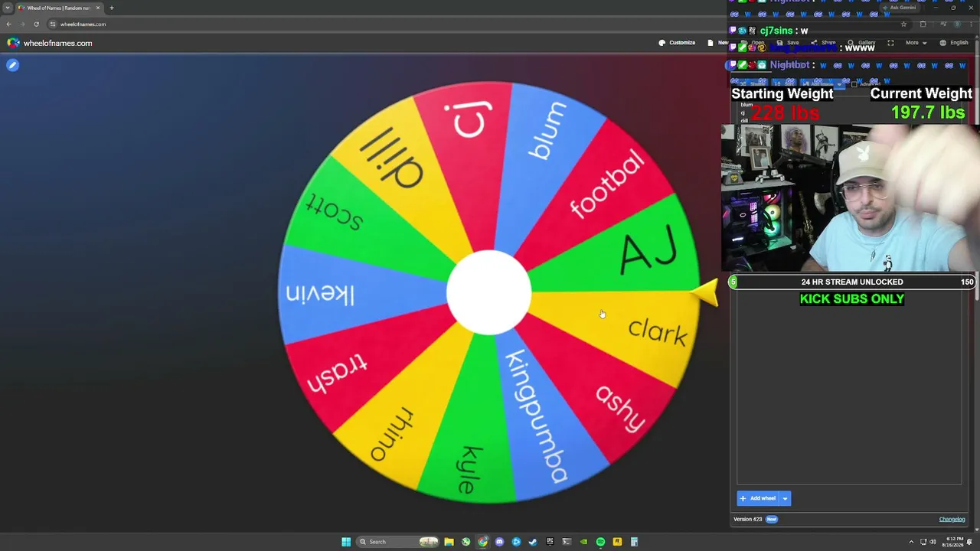Open Epic Games Launcher from the taskbar

click(x=550, y=542)
